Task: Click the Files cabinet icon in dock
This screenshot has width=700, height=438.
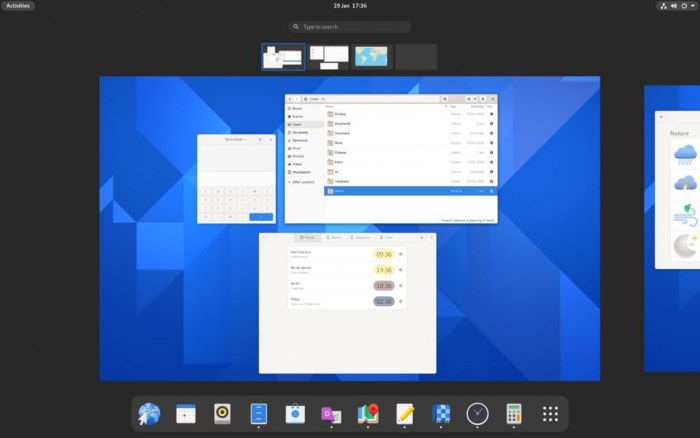Action: click(x=259, y=414)
